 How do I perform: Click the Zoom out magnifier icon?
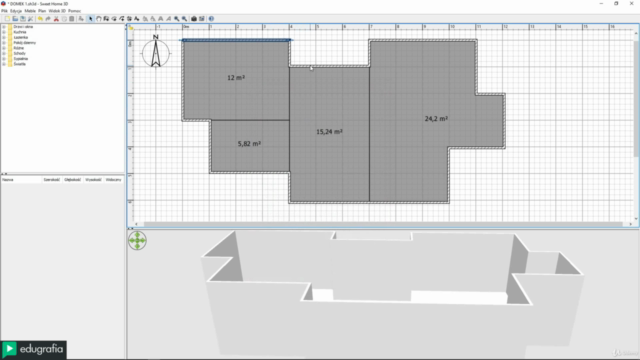tap(184, 19)
